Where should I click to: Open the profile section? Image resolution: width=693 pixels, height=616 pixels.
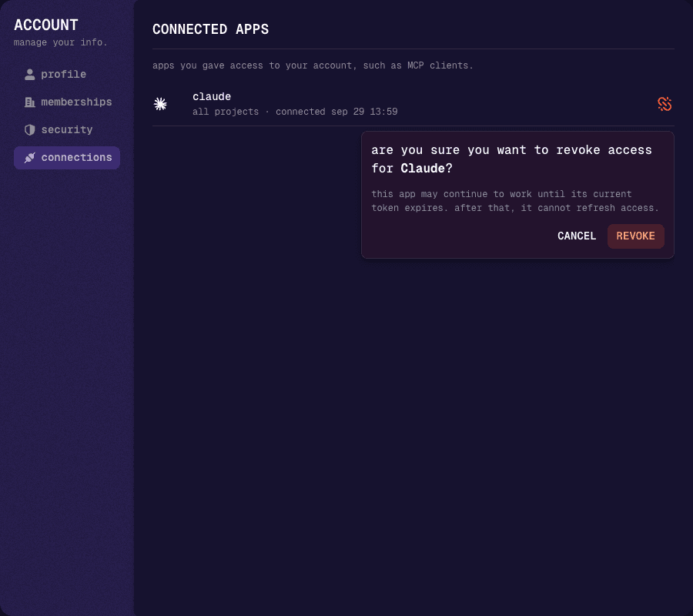point(67,74)
